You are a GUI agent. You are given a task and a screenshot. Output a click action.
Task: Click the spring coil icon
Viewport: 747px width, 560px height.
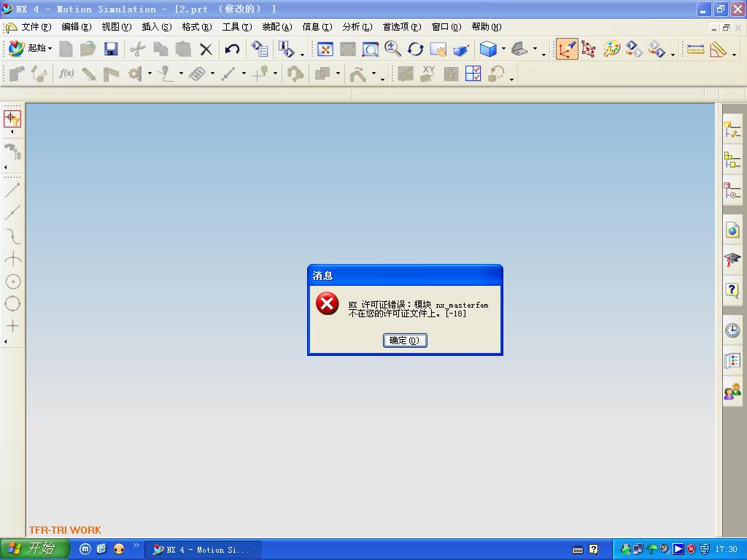197,74
